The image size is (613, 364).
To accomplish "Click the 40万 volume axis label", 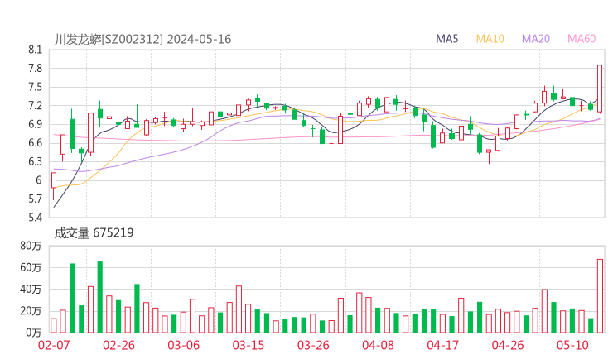I will point(31,290).
